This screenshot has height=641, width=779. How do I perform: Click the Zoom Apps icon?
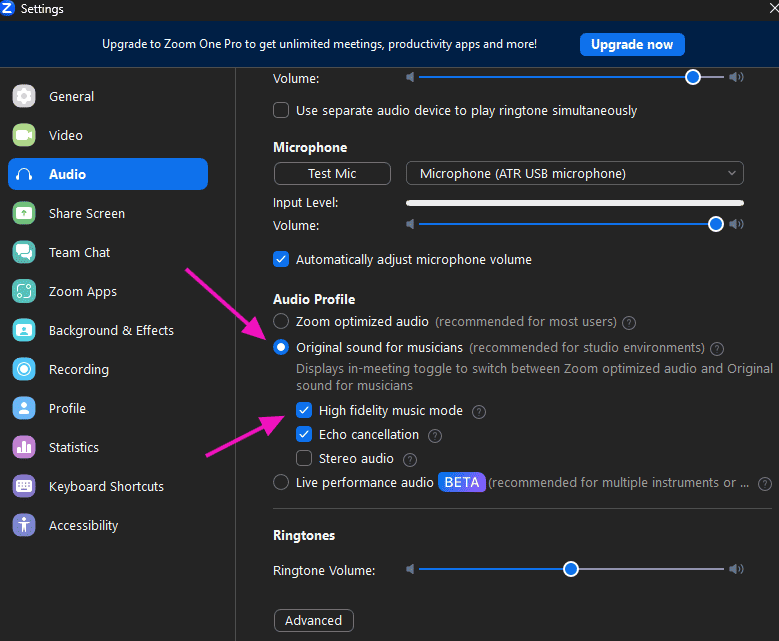24,291
